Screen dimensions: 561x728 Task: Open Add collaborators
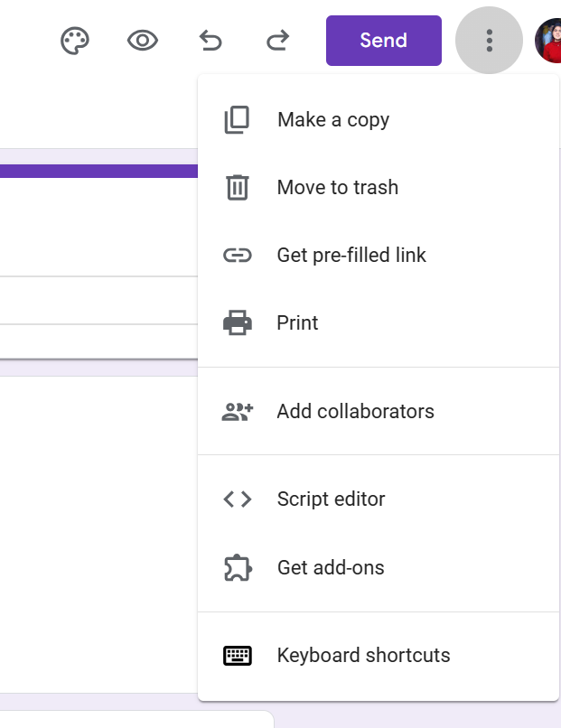(x=355, y=412)
